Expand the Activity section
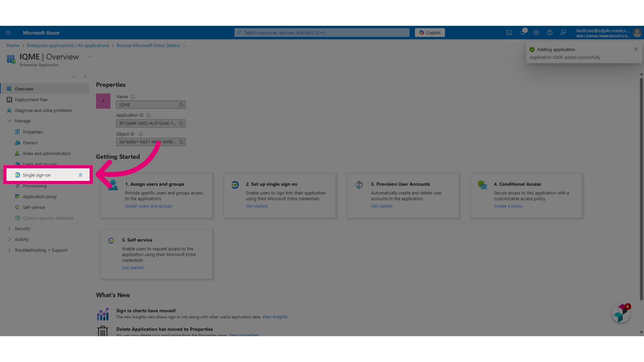The image size is (644, 362). tap(9, 239)
